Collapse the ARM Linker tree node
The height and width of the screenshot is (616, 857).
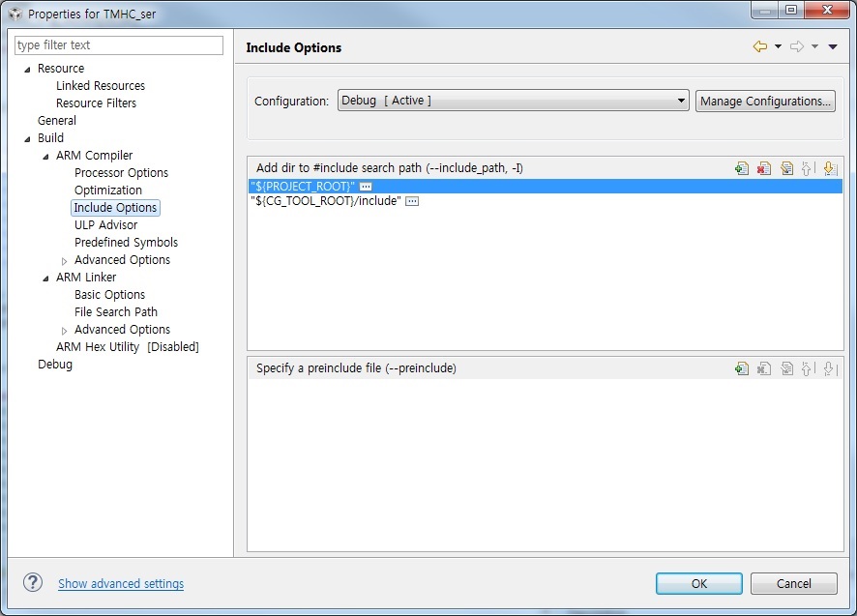[45, 279]
